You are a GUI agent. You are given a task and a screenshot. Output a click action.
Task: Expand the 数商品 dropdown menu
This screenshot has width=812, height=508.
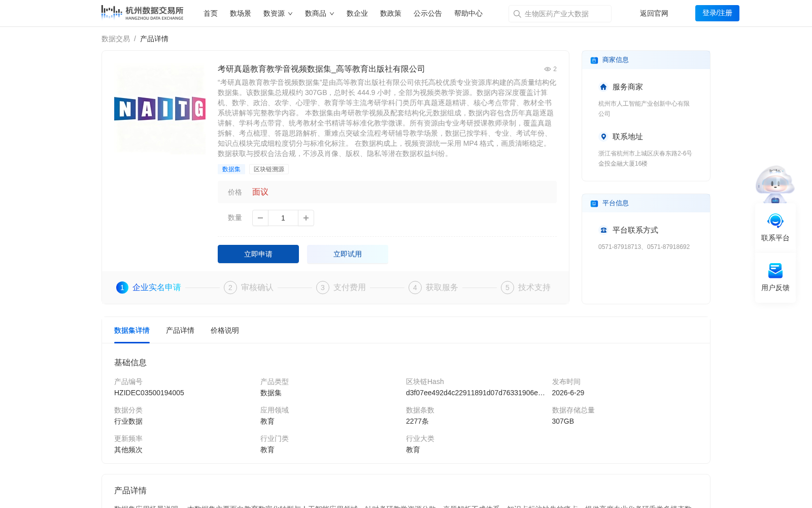pyautogui.click(x=319, y=14)
